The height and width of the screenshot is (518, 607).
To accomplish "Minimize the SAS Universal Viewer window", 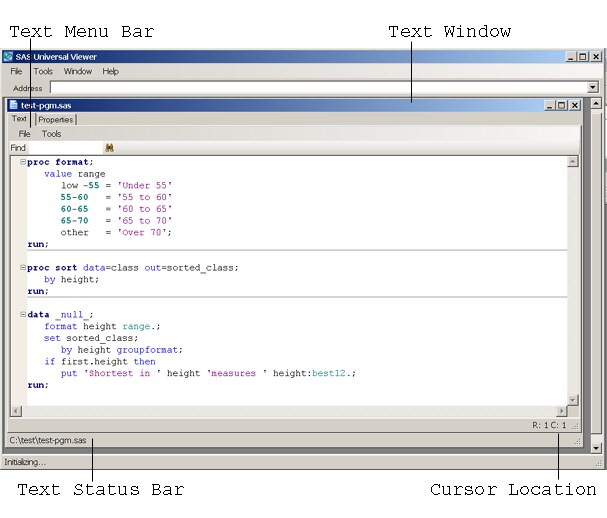I will pos(571,57).
